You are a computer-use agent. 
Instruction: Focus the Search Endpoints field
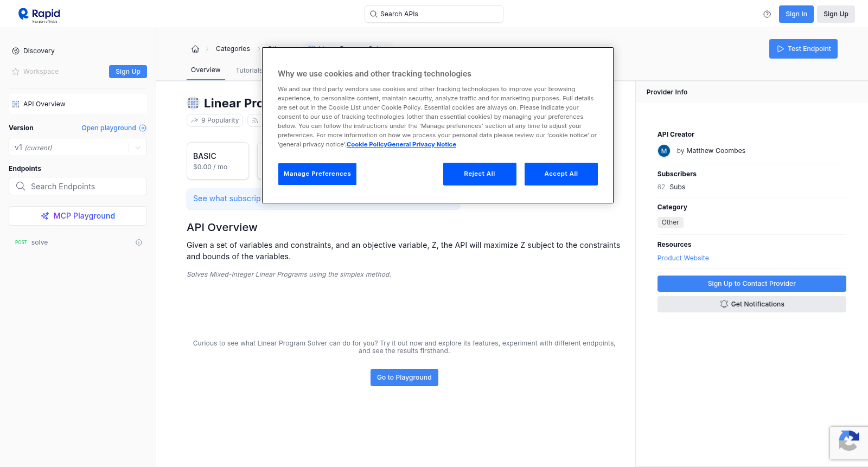[x=78, y=186]
